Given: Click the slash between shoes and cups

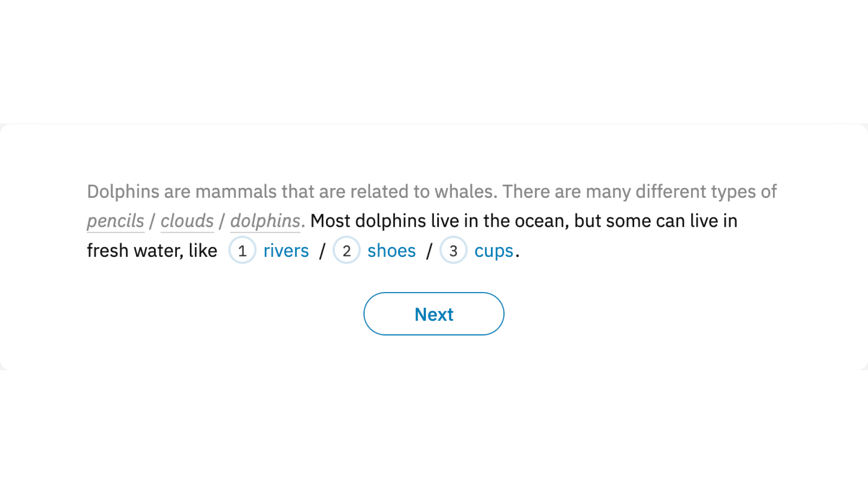Looking at the screenshot, I should (x=429, y=251).
